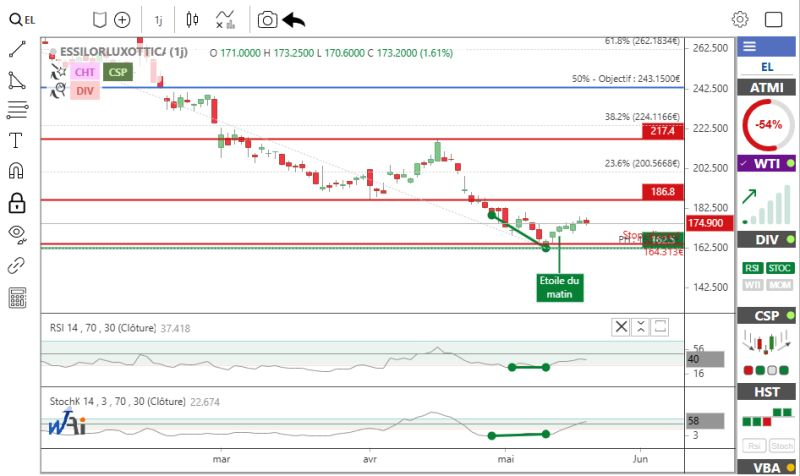Open the calculator tool
Viewport: 800px width, 476px height.
(x=17, y=298)
